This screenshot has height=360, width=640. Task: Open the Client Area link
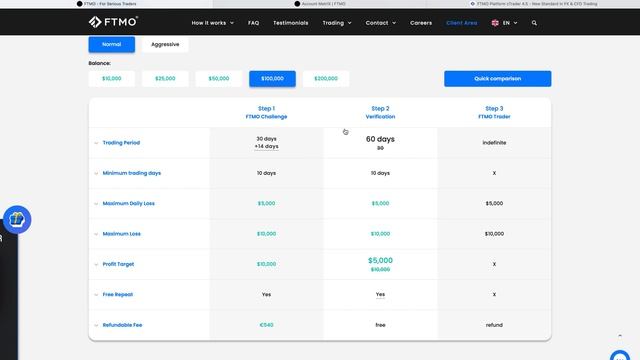pyautogui.click(x=462, y=23)
